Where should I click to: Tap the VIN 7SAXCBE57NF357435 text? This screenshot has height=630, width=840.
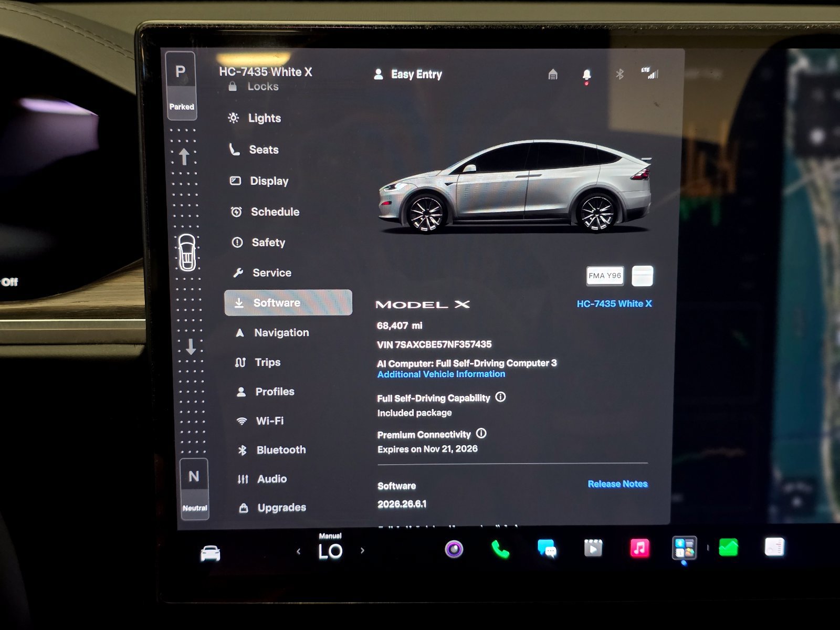[434, 344]
